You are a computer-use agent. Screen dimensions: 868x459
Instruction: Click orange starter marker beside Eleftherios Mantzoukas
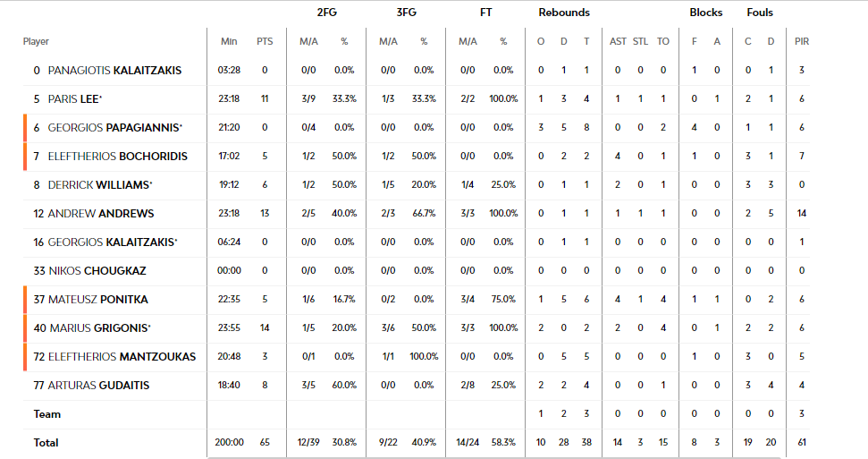(x=26, y=357)
